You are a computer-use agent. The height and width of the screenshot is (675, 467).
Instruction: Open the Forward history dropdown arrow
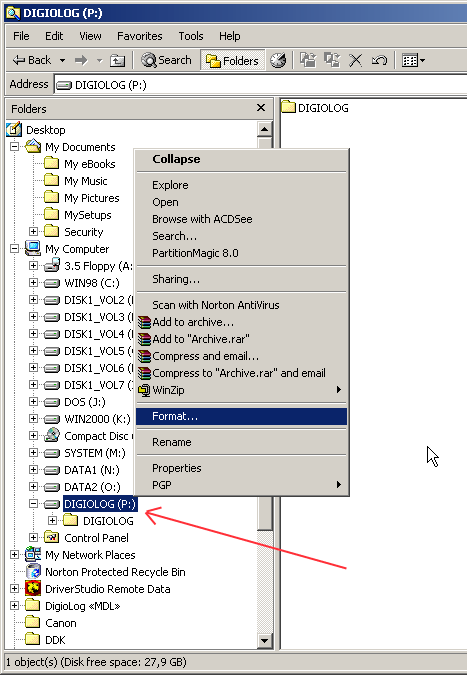99,60
